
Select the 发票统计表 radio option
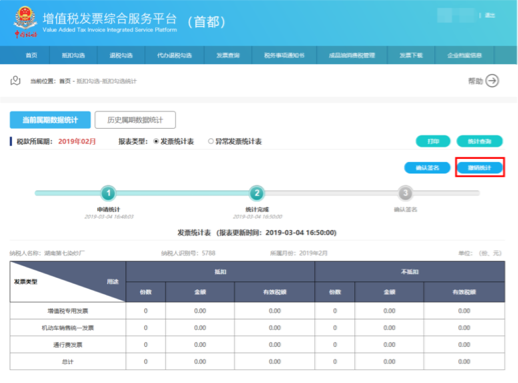(156, 141)
